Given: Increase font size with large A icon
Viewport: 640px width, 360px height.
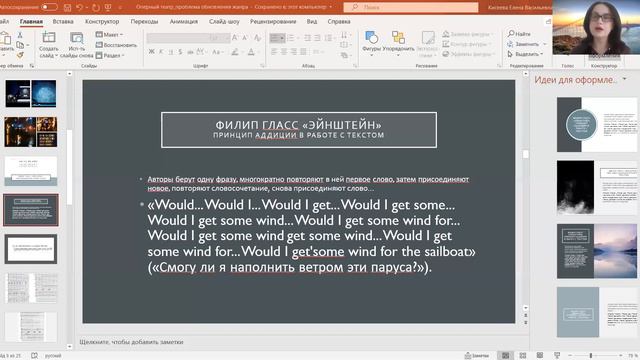Looking at the screenshot, I should coord(235,38).
